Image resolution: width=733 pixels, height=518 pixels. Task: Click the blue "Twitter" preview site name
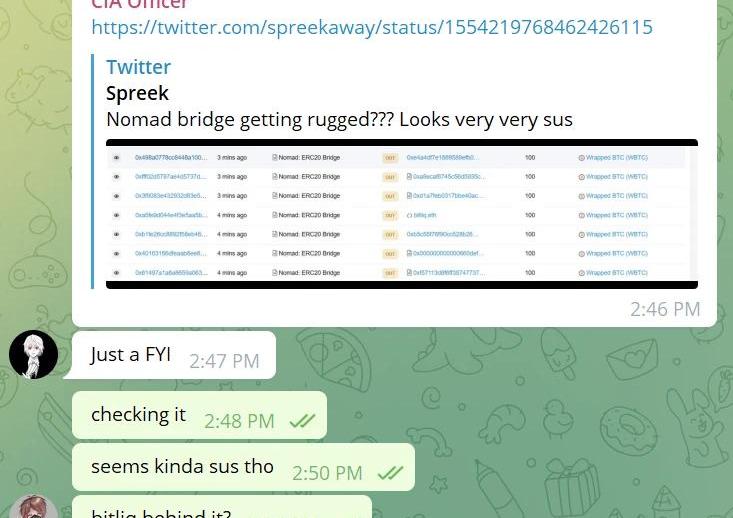tap(138, 67)
